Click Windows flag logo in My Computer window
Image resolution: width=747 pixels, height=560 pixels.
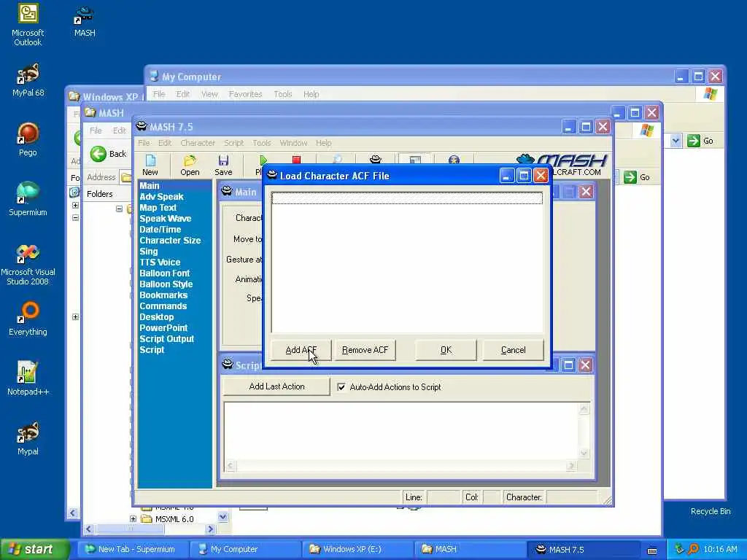(710, 94)
